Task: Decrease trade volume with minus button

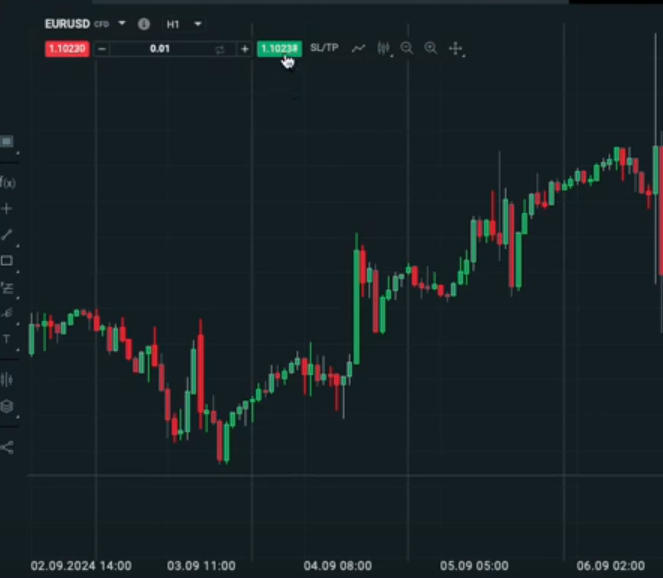Action: [x=102, y=48]
